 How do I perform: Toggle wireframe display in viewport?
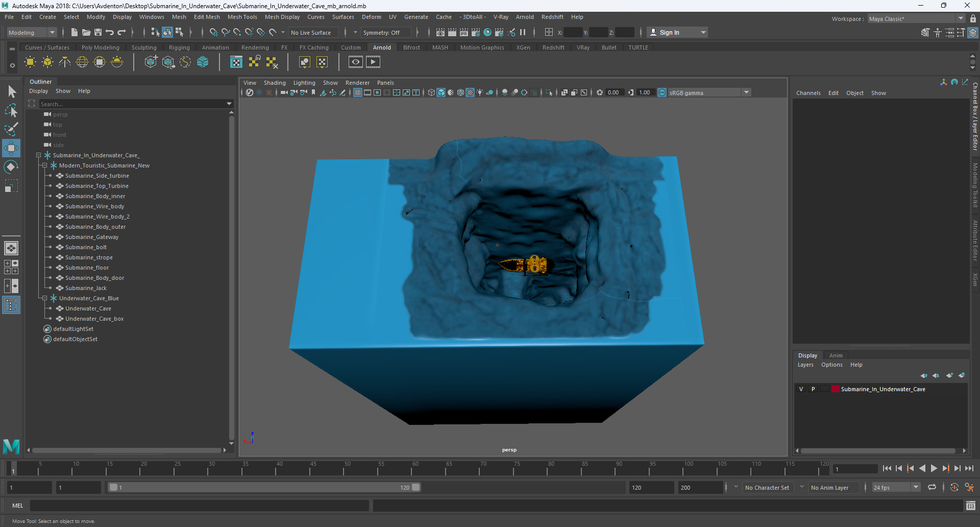[431, 92]
